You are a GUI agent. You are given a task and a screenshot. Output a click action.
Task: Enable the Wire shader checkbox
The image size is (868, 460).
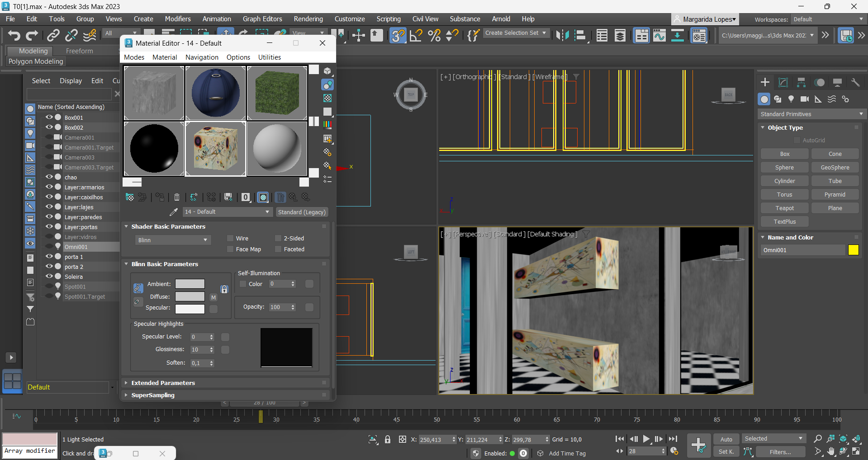coord(230,238)
